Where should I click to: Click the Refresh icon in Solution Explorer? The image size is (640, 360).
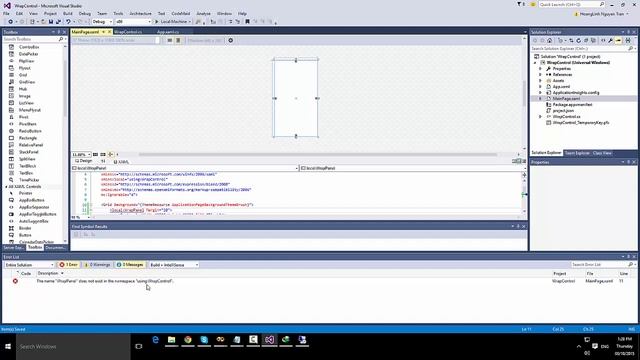(x=578, y=40)
